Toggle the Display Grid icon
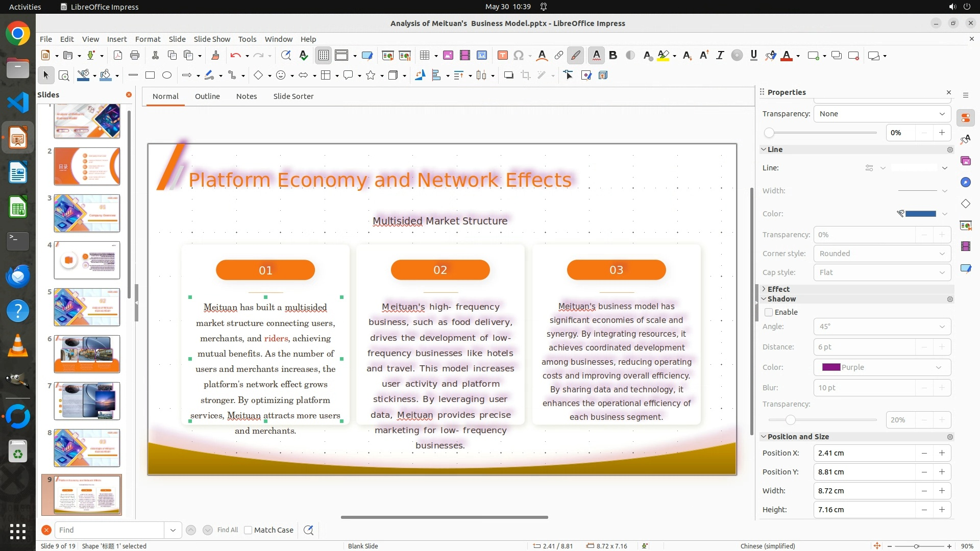Viewport: 980px width, 551px height. click(324, 56)
